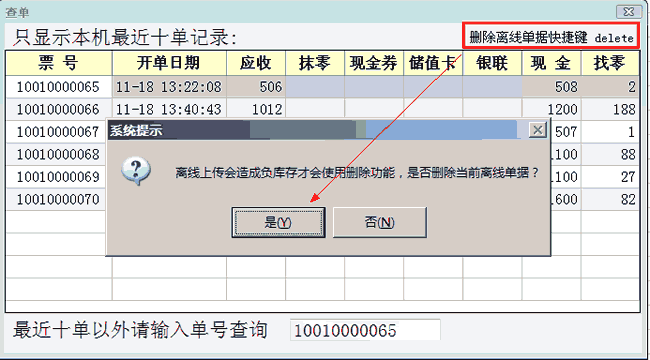The image size is (650, 360).
Task: Select ticket number 10010000068 cell
Action: click(x=56, y=154)
